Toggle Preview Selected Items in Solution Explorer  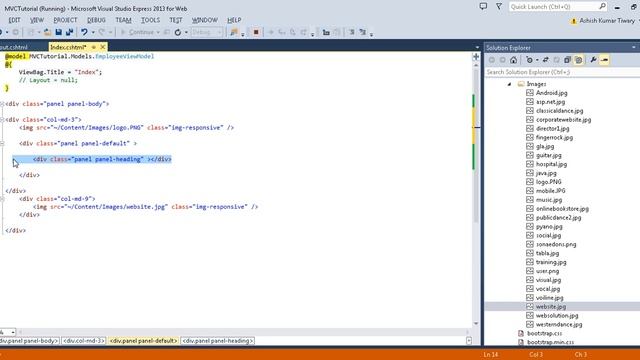[604, 60]
